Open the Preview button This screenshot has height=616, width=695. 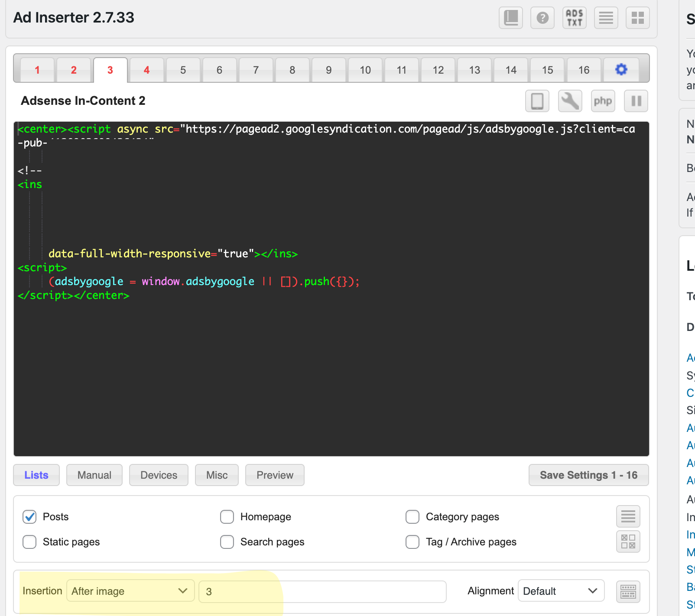point(275,475)
